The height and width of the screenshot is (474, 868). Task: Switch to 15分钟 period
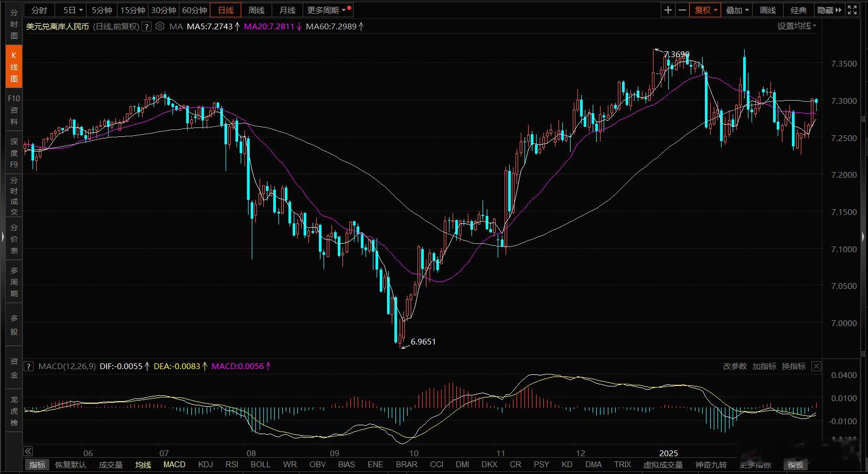tap(133, 10)
